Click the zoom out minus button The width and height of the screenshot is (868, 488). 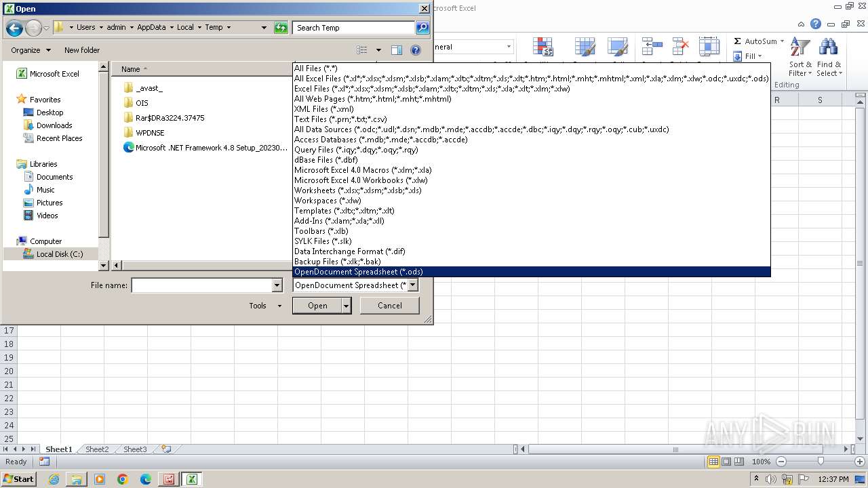point(781,462)
